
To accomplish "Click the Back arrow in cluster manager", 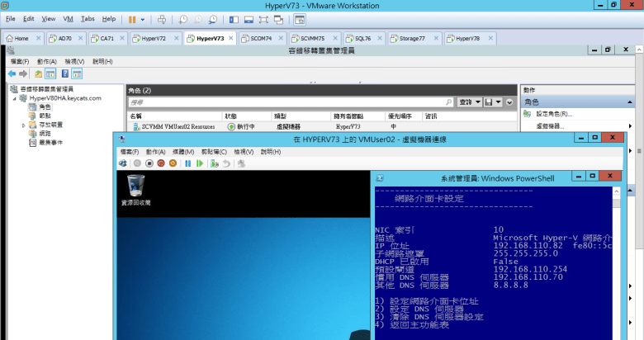I will point(12,74).
